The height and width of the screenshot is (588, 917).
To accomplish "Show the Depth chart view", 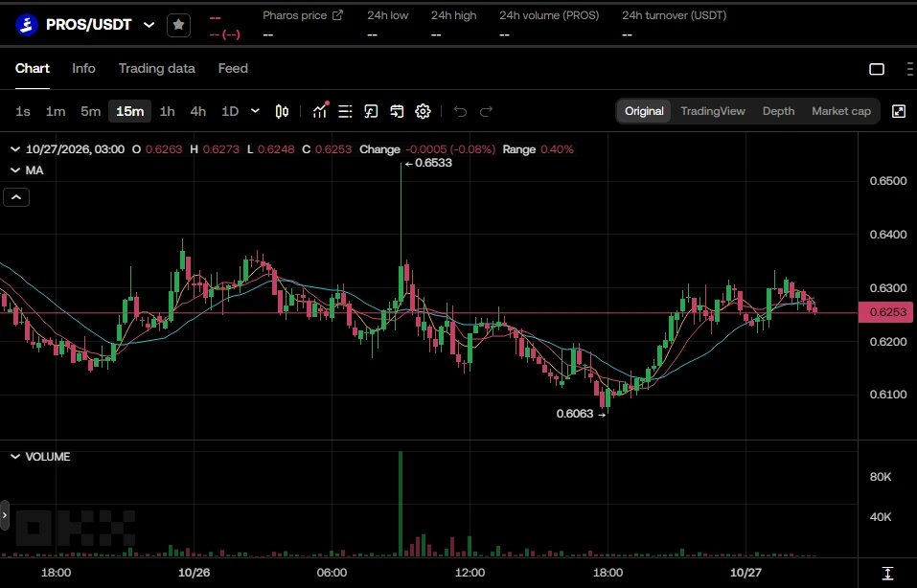I will point(778,111).
